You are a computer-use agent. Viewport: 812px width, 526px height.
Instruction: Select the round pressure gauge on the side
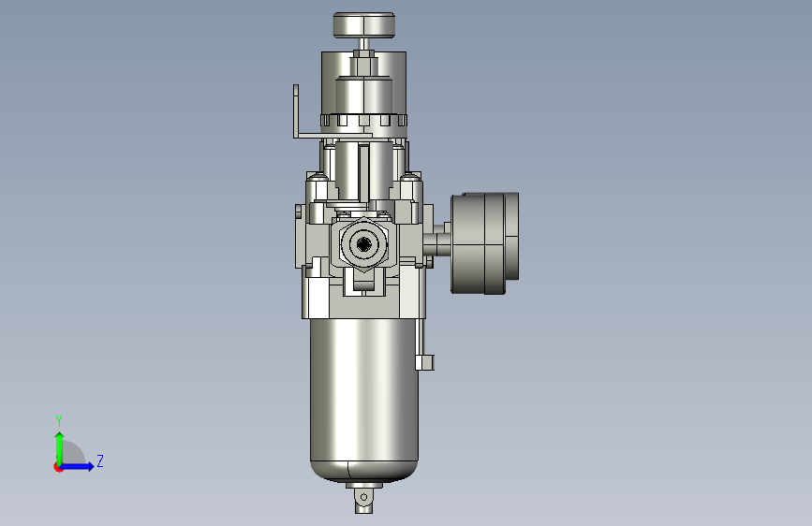[x=485, y=243]
